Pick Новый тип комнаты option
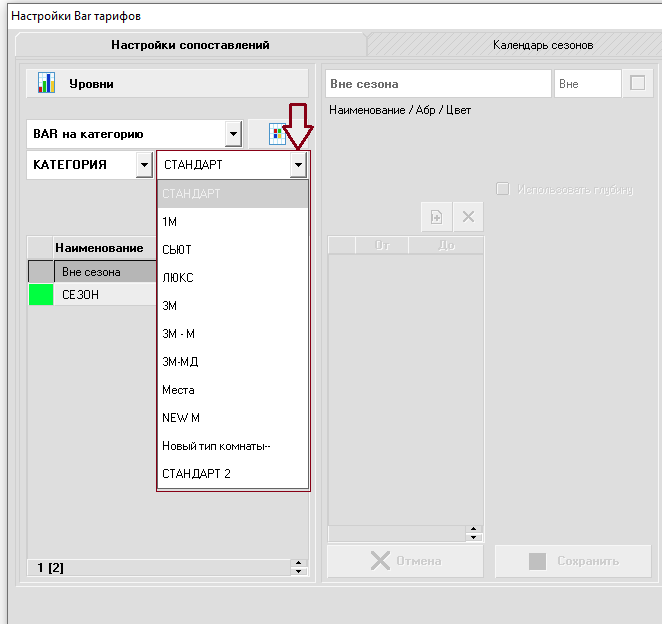The height and width of the screenshot is (624, 662). point(216,445)
